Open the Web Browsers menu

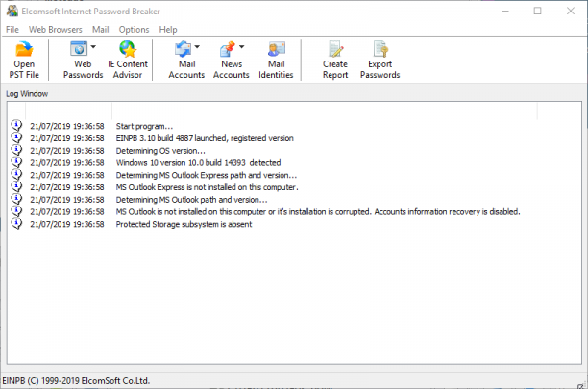pos(55,29)
